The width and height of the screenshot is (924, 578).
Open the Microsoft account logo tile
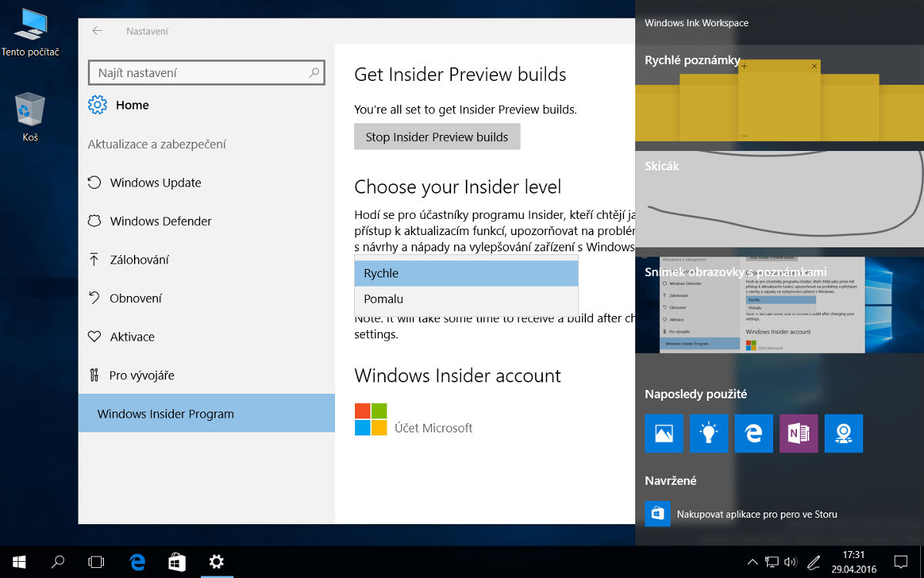click(x=370, y=419)
